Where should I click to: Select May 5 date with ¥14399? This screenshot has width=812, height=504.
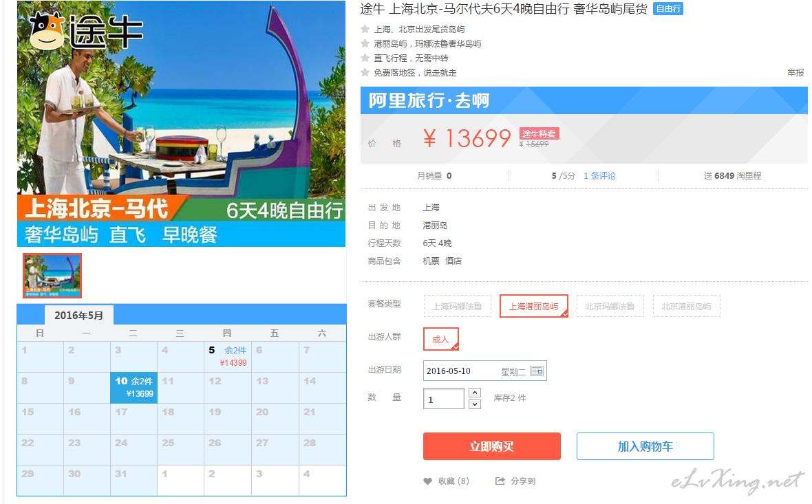227,357
